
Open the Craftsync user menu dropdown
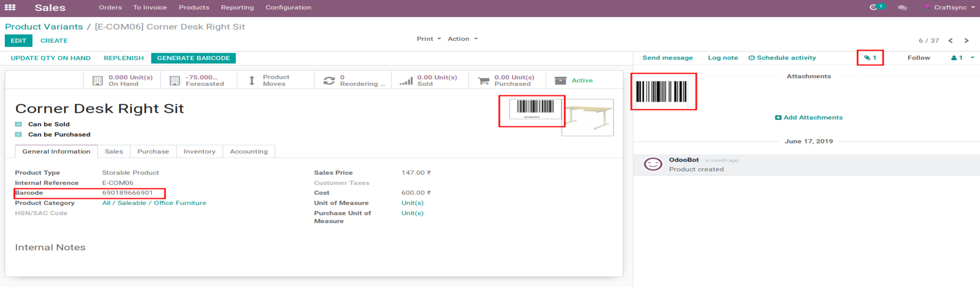point(951,7)
